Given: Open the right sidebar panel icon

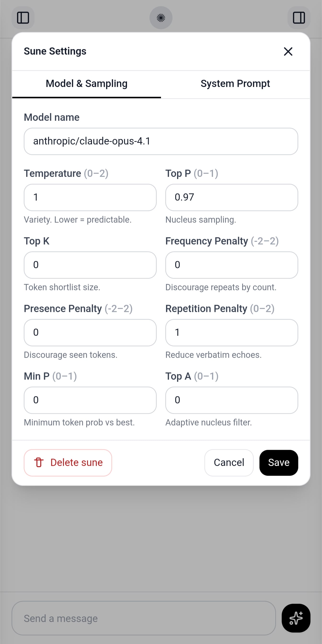Looking at the screenshot, I should pyautogui.click(x=299, y=18).
